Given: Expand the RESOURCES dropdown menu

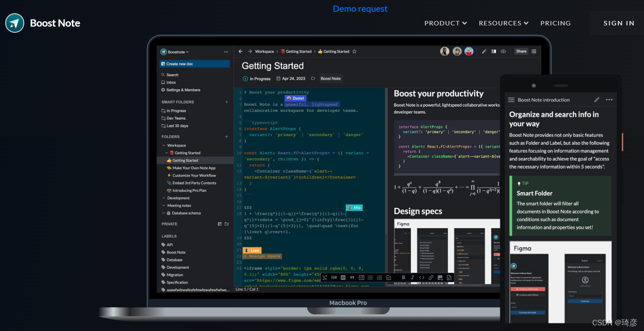Looking at the screenshot, I should (504, 23).
